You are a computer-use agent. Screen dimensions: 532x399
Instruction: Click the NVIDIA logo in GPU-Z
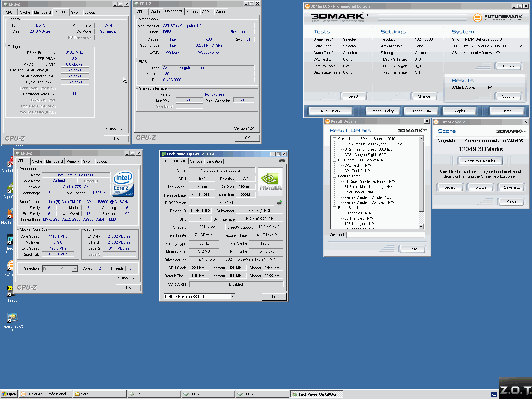pos(270,182)
